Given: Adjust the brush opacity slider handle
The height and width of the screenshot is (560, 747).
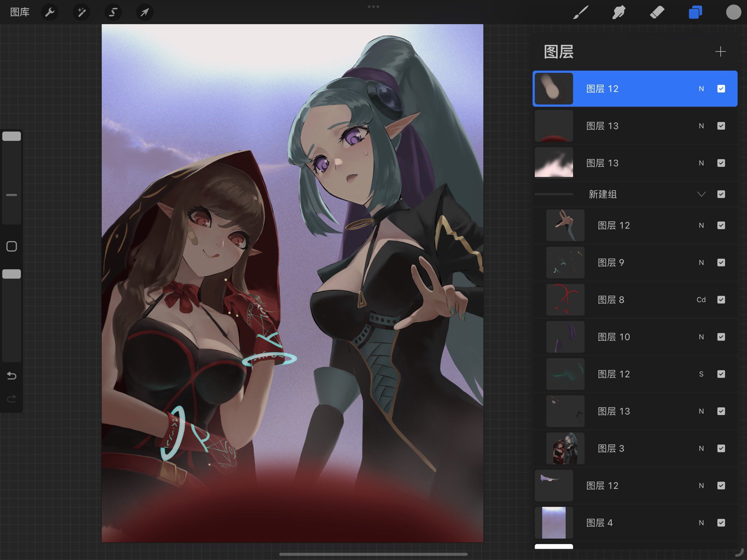Looking at the screenshot, I should tap(12, 274).
